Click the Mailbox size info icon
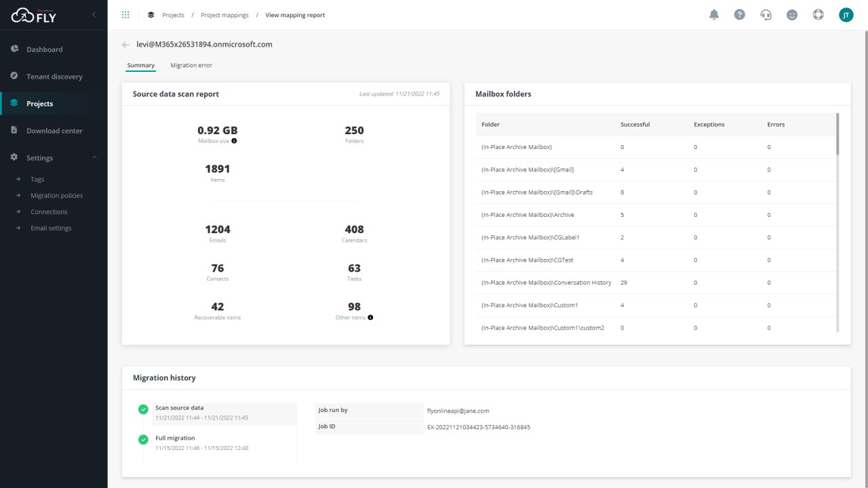The height and width of the screenshot is (488, 868). click(234, 141)
